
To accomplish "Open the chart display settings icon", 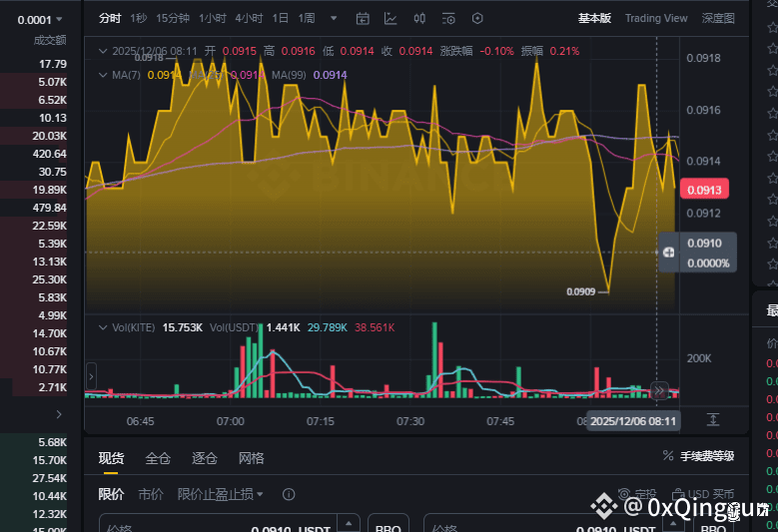I will 448,19.
